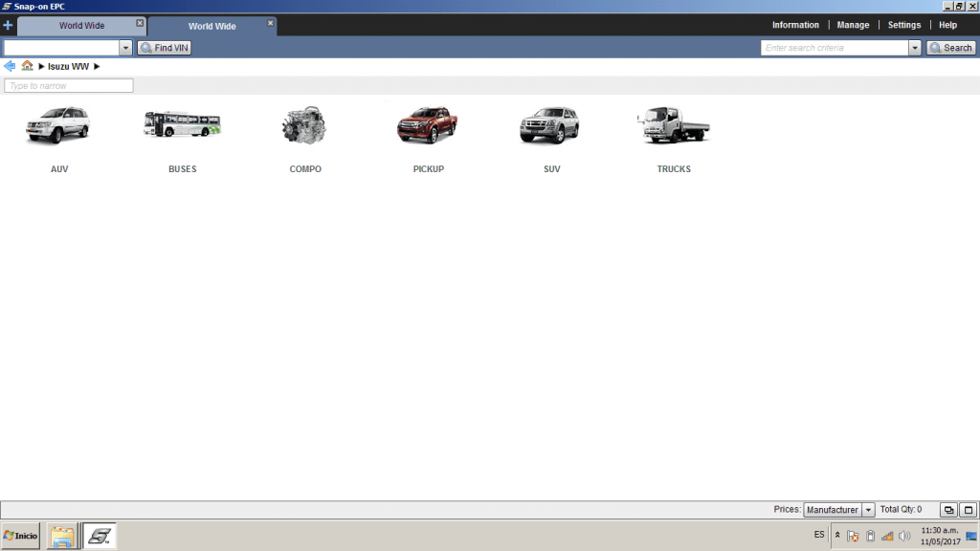Select Isuzu WW in the breadcrumb
This screenshot has height=551, width=980.
pyautogui.click(x=68, y=66)
